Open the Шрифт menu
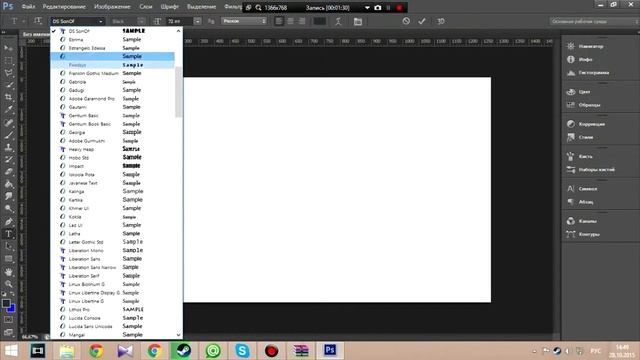 170,7
